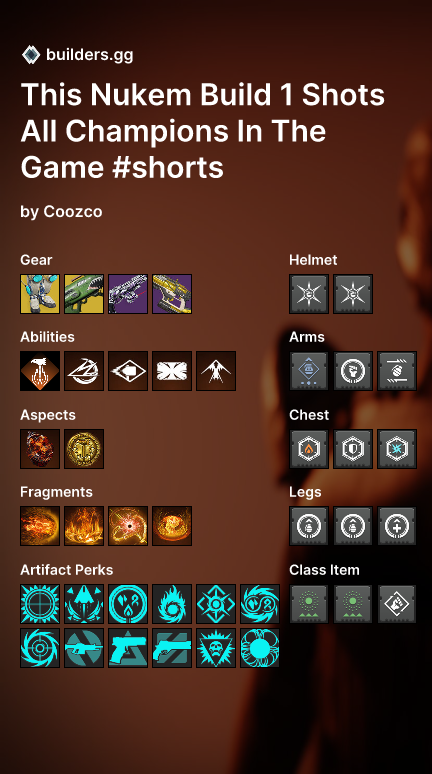
Task: Click the first Helmet mod icon
Action: (x=309, y=294)
